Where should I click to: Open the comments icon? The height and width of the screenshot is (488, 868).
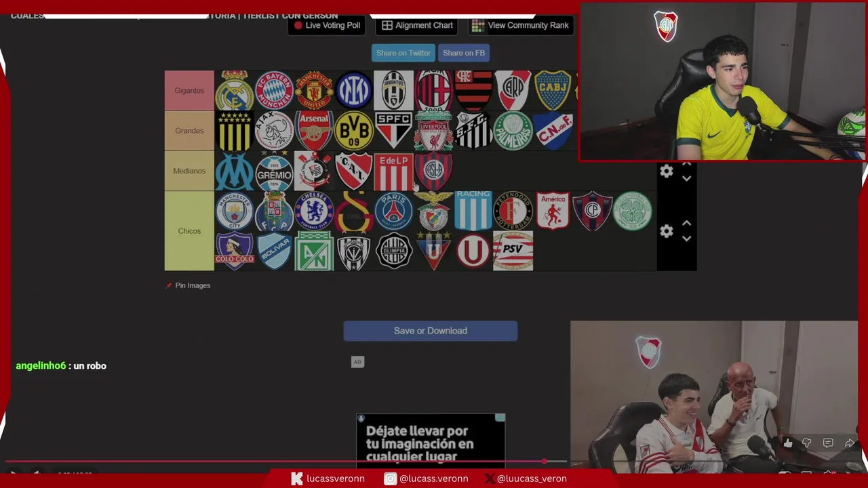828,443
